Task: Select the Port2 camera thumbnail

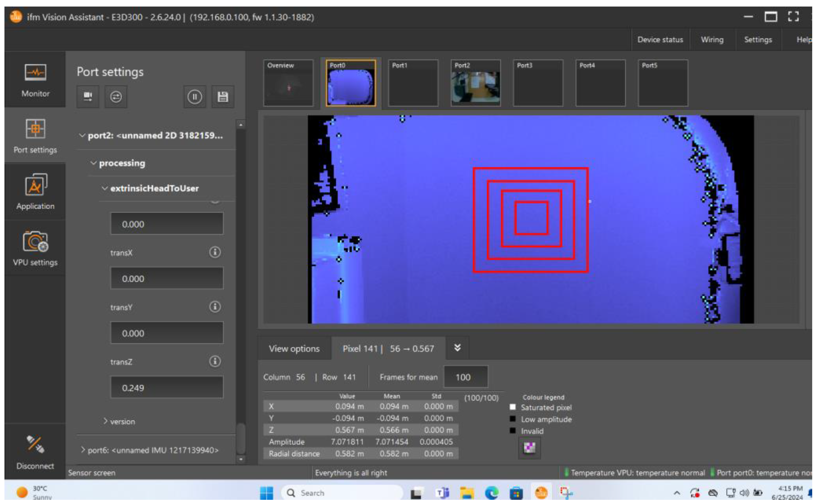Action: 475,83
